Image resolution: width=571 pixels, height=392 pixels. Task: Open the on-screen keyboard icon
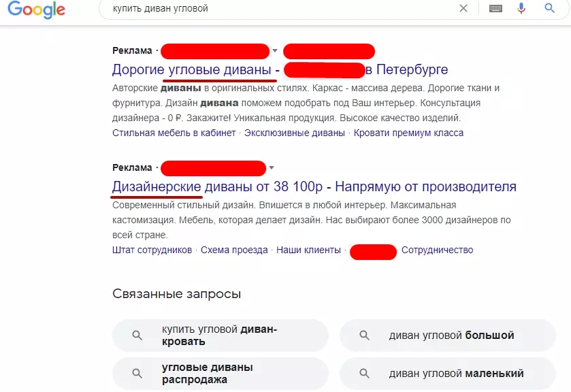(495, 8)
